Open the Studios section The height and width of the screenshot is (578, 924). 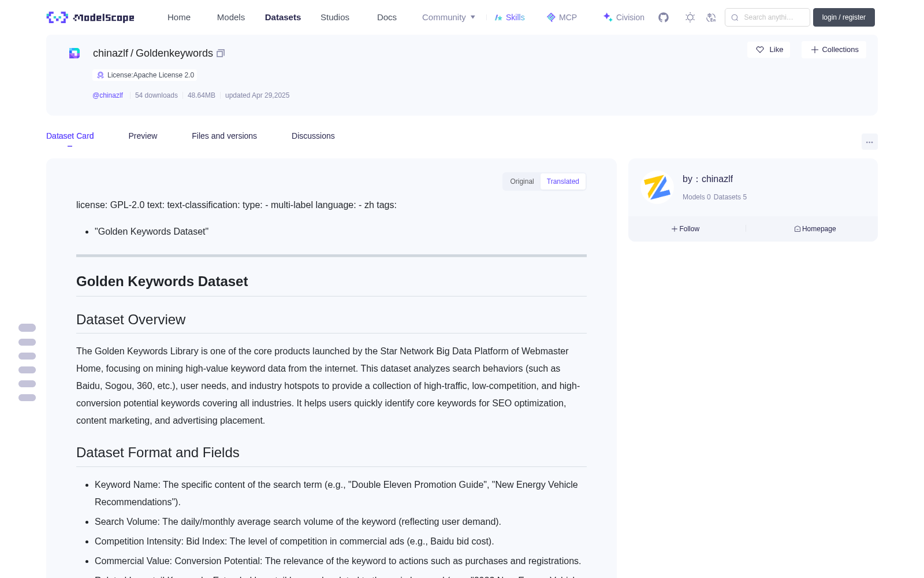(335, 17)
